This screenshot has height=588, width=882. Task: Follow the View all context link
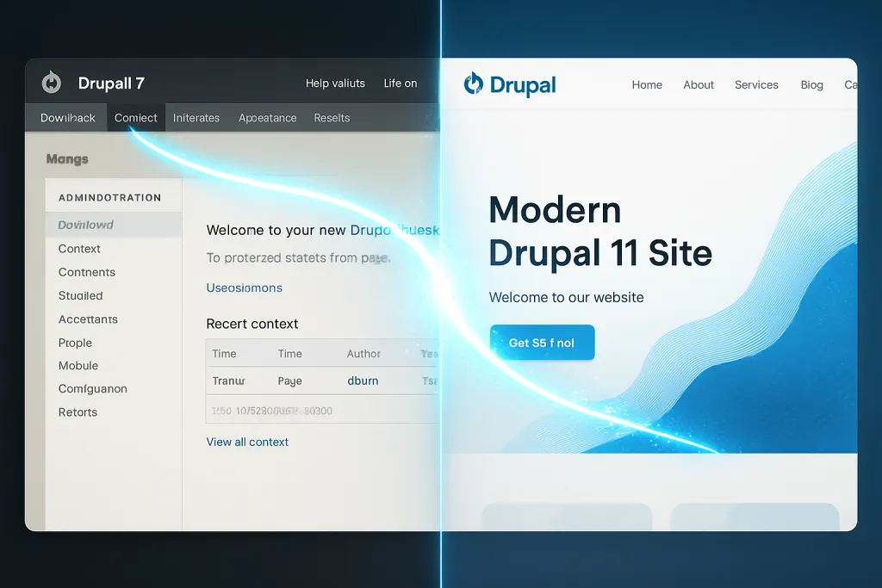[247, 442]
